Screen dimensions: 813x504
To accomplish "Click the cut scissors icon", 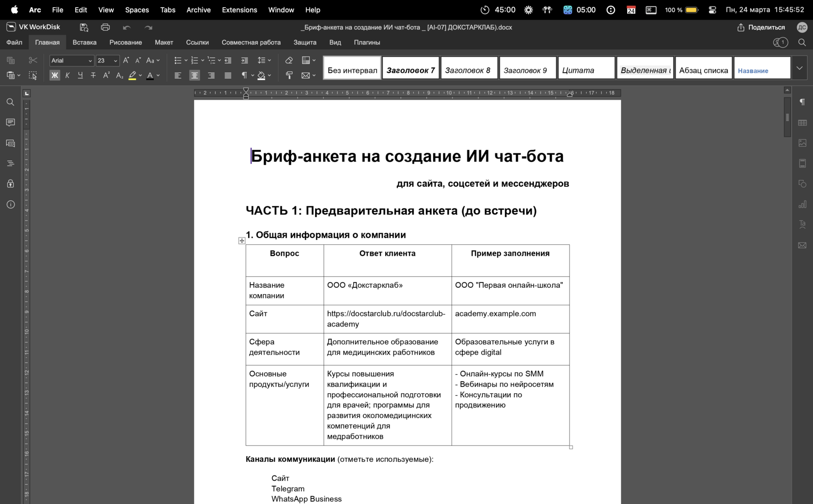I will 33,60.
